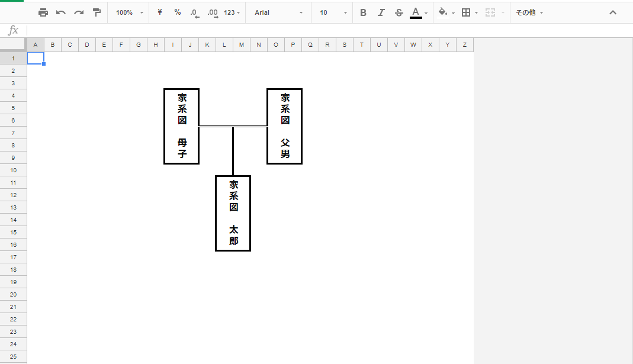Open the Arial font dropdown
633x364 pixels.
pyautogui.click(x=278, y=12)
